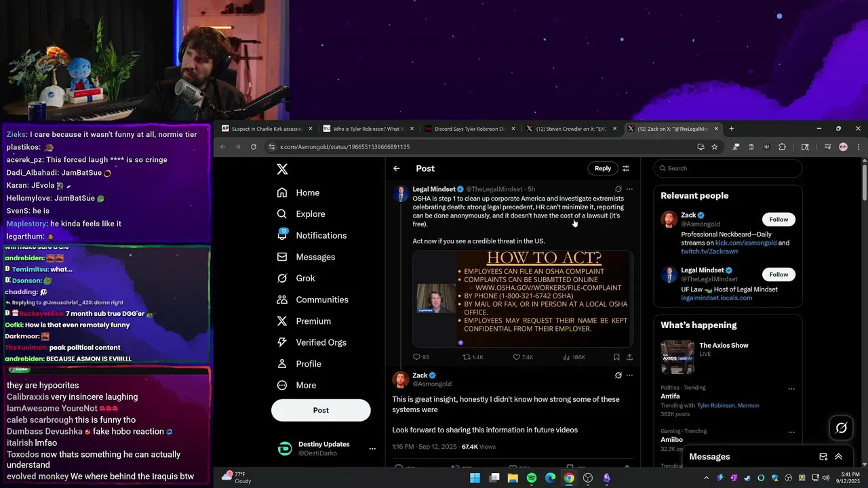Open Messages in sidebar
Viewport: 868px width, 488px height.
[x=306, y=257]
